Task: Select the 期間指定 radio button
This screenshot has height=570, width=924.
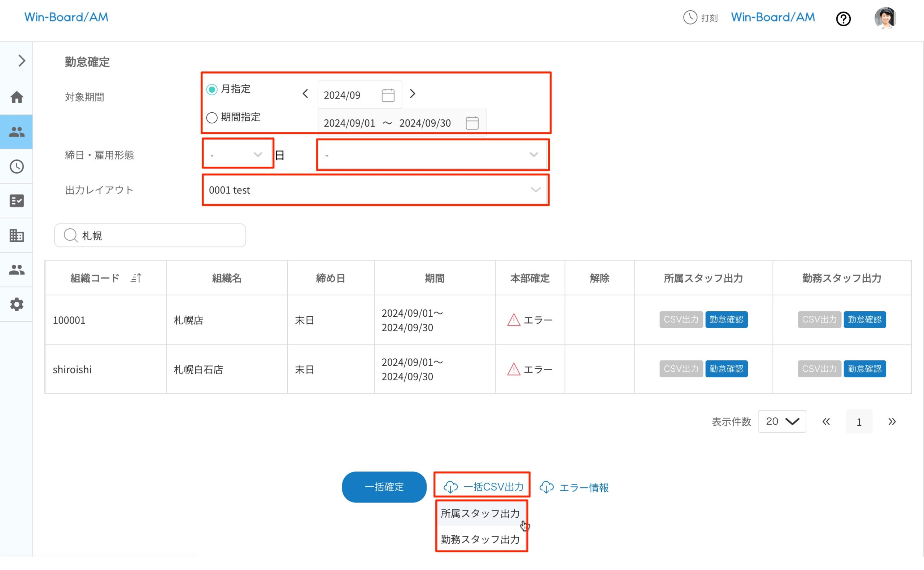Action: coord(212,118)
